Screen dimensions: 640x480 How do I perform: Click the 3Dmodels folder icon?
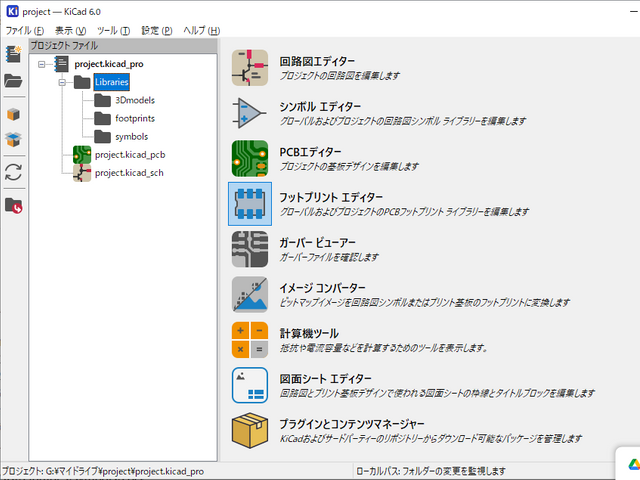pos(102,100)
